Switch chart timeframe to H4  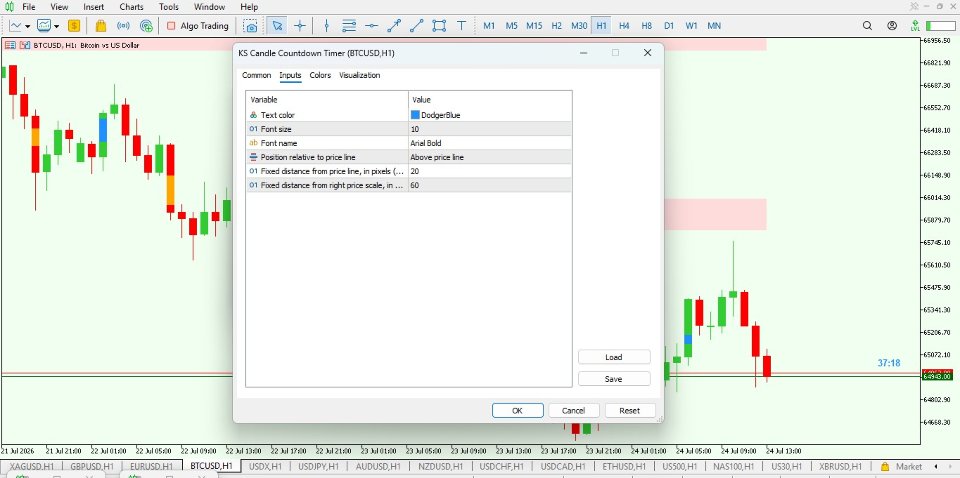(624, 26)
